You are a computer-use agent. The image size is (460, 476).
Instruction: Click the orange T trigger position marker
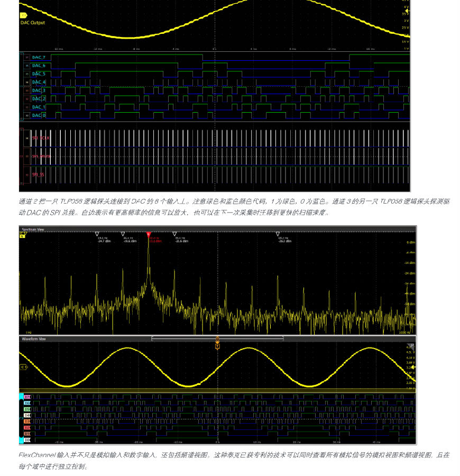click(x=217, y=346)
